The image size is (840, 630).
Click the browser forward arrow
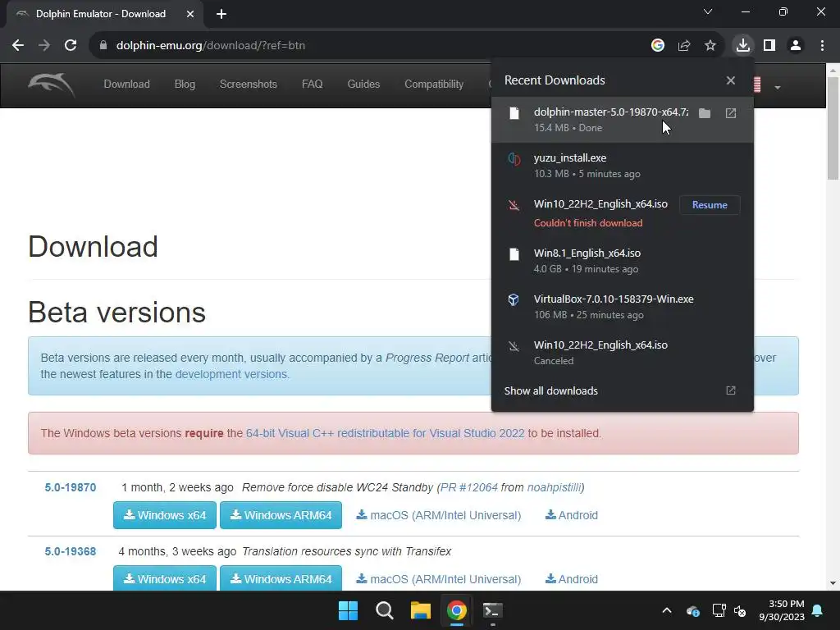[x=44, y=46]
